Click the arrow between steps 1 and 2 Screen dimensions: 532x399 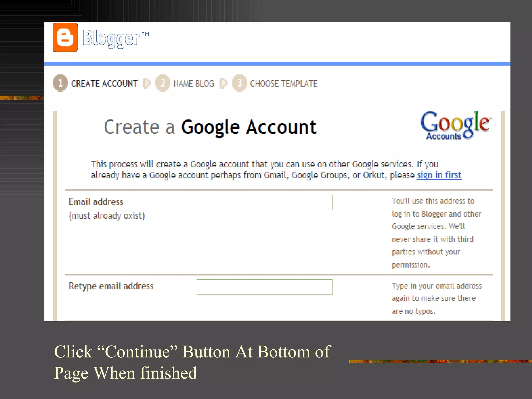coord(147,83)
